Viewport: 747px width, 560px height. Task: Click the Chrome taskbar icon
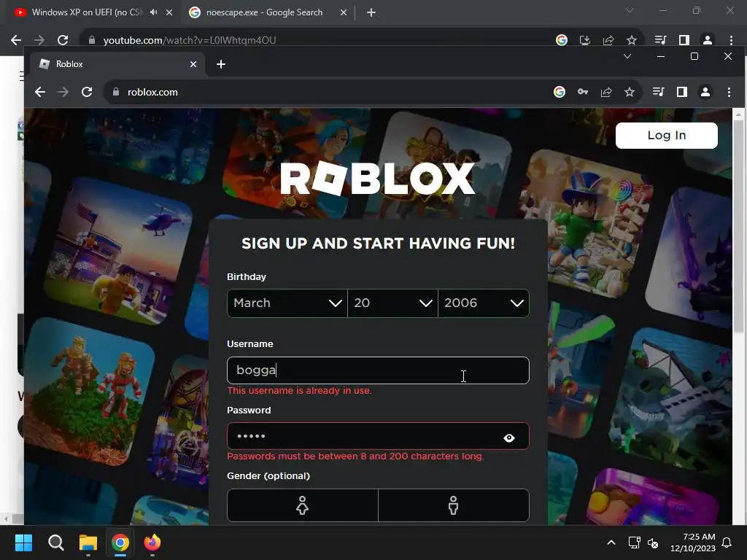120,542
